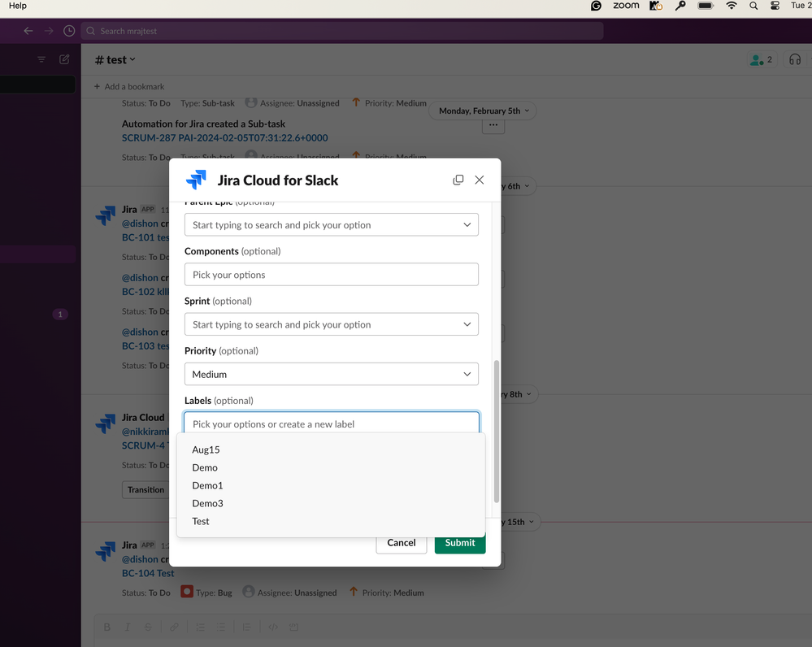This screenshot has height=647, width=812.
Task: Toggle strikethrough in composer
Action: point(148,627)
